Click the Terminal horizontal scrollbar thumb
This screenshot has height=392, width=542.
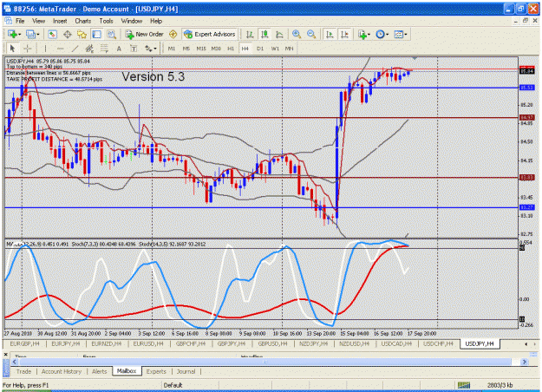coord(265,362)
